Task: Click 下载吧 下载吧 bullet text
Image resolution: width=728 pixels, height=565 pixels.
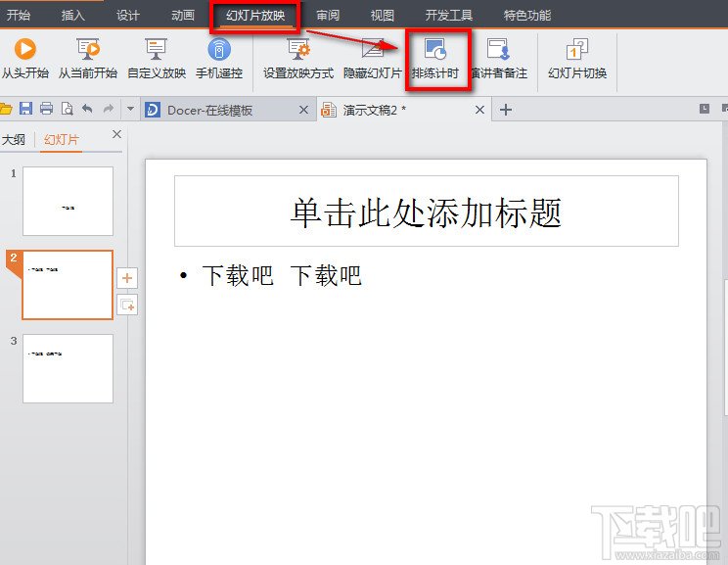Action: point(282,275)
